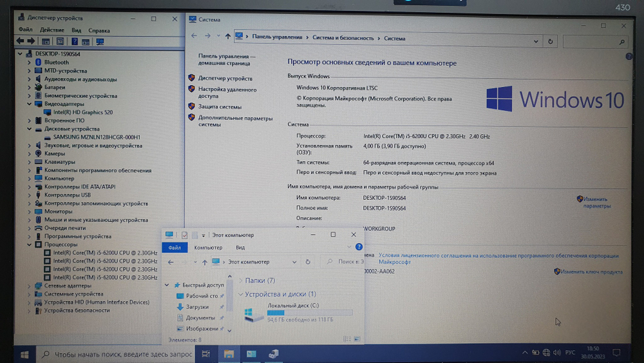Open Локальный диск (C:) drive icon
The image size is (644, 363).
[x=253, y=314]
